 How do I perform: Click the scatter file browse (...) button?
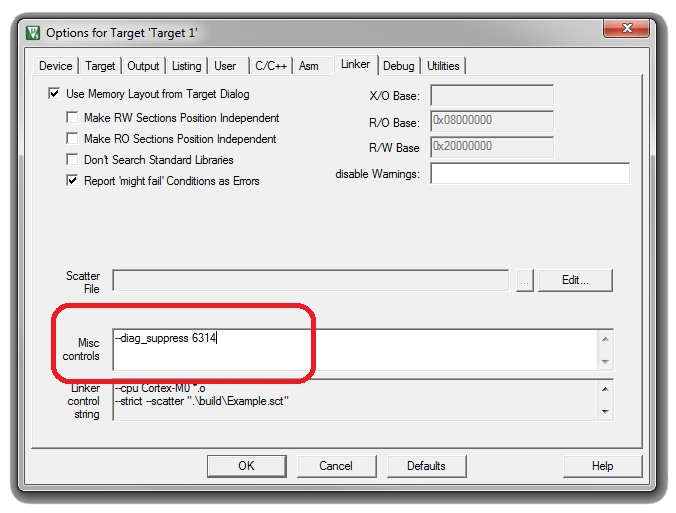[x=525, y=281]
